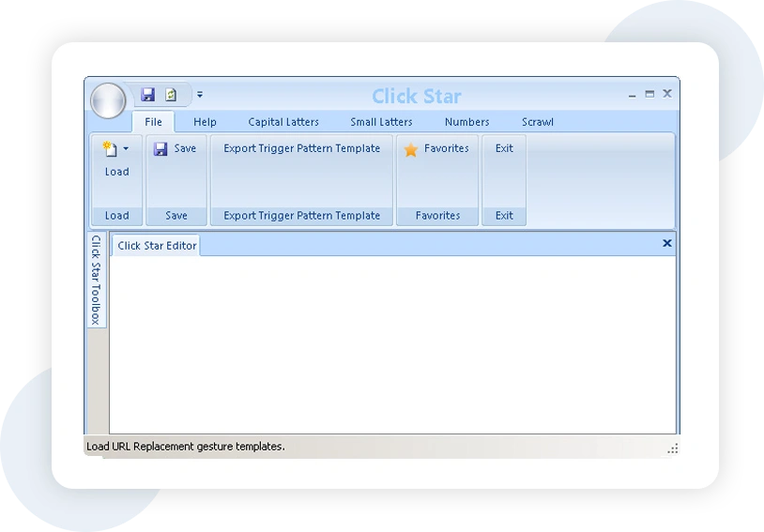Open the Capital Latters tab

click(x=283, y=122)
